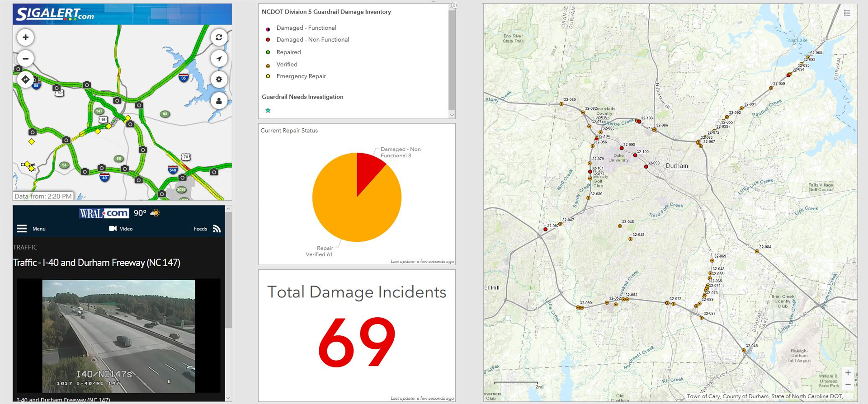Click the WRAL.com logo
Screen dimensions: 868x404
click(104, 213)
